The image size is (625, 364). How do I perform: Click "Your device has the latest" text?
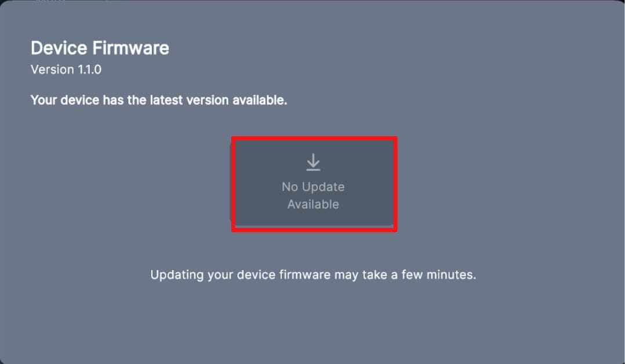[x=107, y=100]
